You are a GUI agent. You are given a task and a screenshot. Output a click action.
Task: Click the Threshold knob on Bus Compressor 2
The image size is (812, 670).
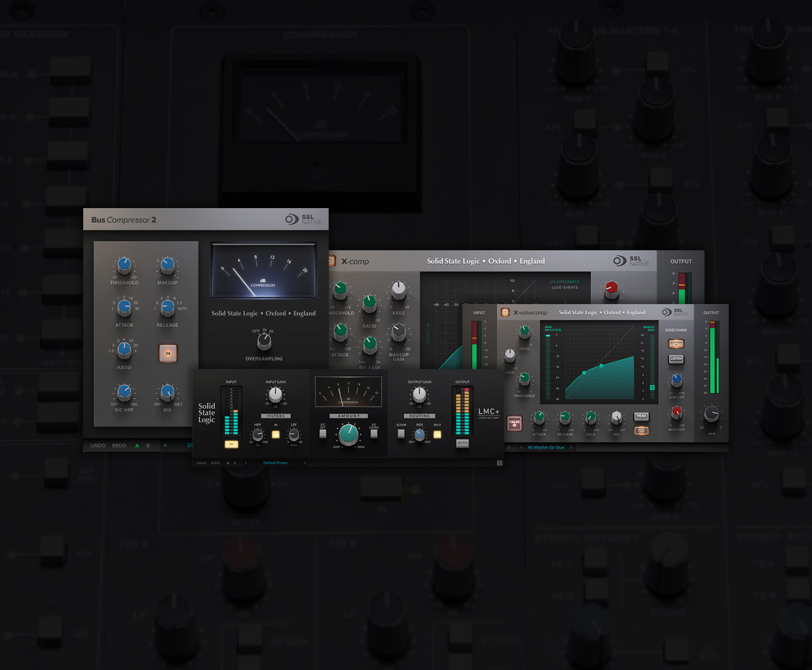(x=124, y=265)
